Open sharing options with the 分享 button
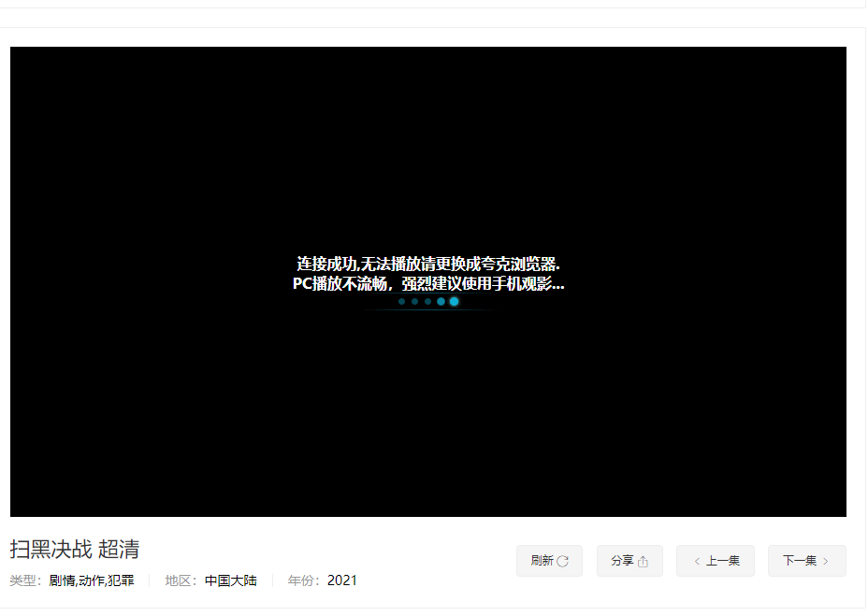 (629, 561)
